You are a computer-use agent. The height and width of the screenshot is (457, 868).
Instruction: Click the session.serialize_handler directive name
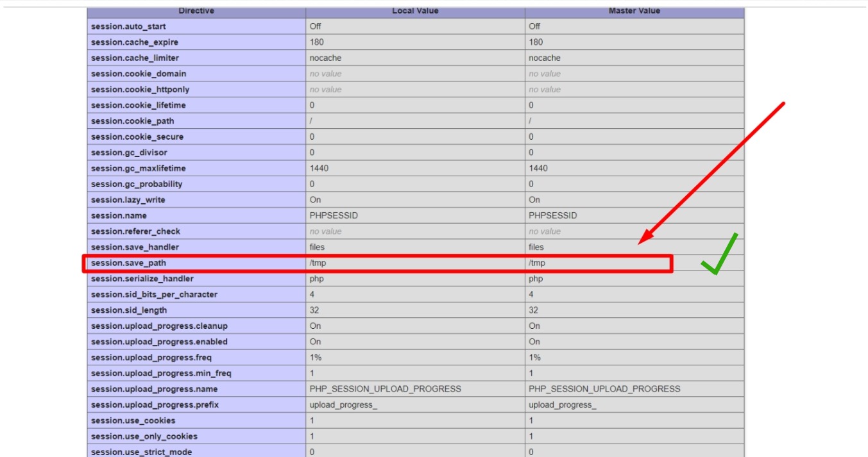click(142, 279)
